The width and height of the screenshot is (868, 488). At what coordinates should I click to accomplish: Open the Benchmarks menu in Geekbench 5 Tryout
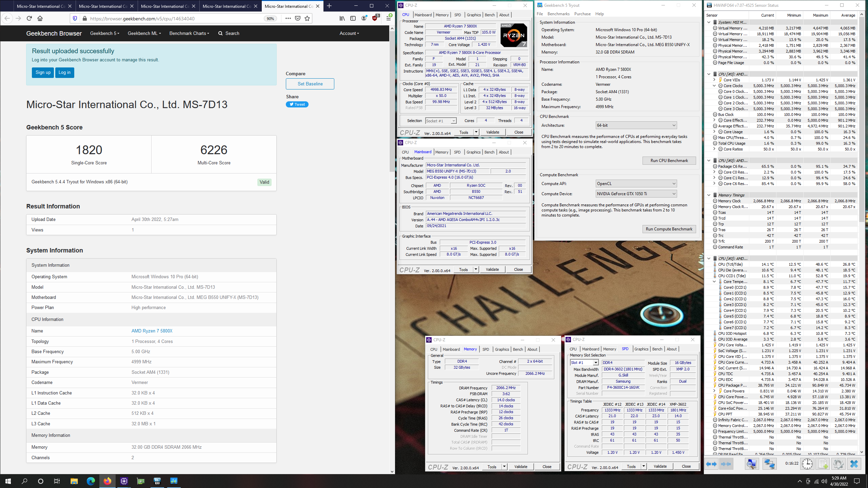pos(558,14)
